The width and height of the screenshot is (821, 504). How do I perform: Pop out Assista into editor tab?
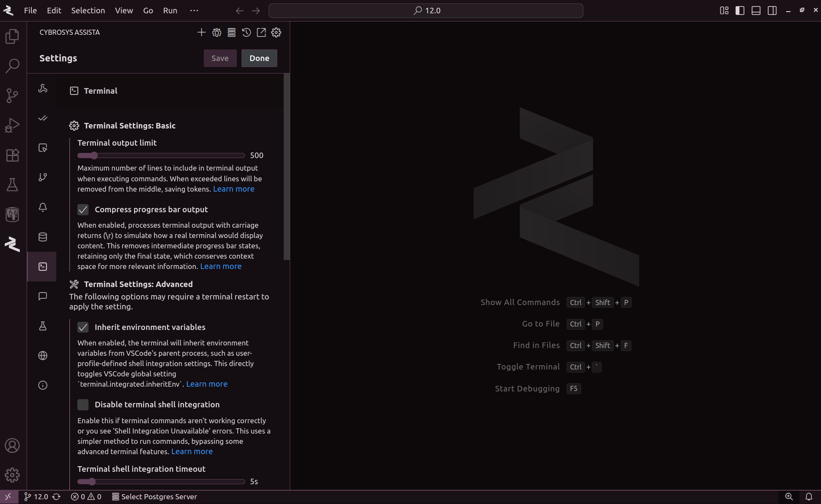(x=261, y=32)
